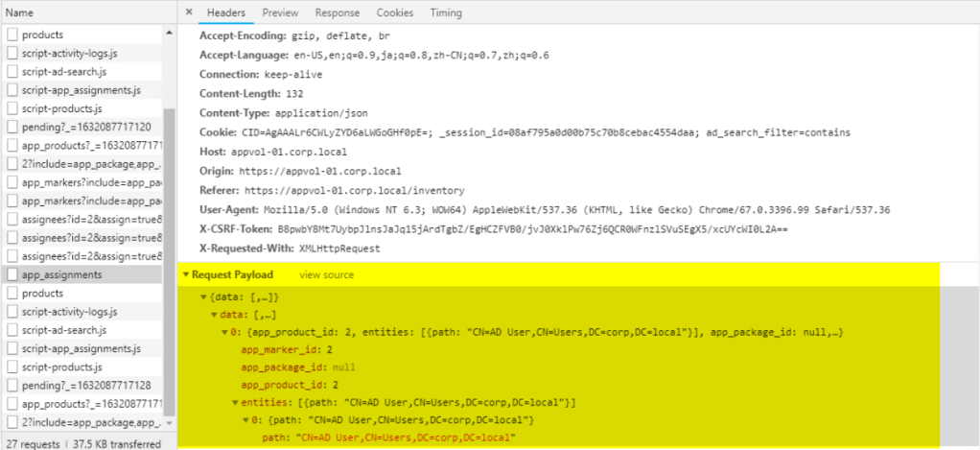Go to the Timing tab
Viewport: 980px width, 450px height.
click(x=446, y=13)
